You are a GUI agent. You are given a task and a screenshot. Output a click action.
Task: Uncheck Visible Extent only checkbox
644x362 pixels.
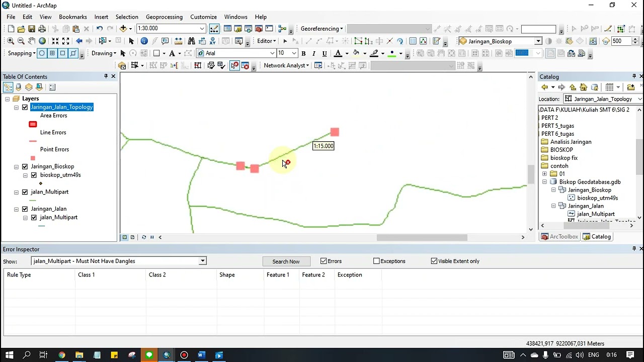tap(434, 261)
